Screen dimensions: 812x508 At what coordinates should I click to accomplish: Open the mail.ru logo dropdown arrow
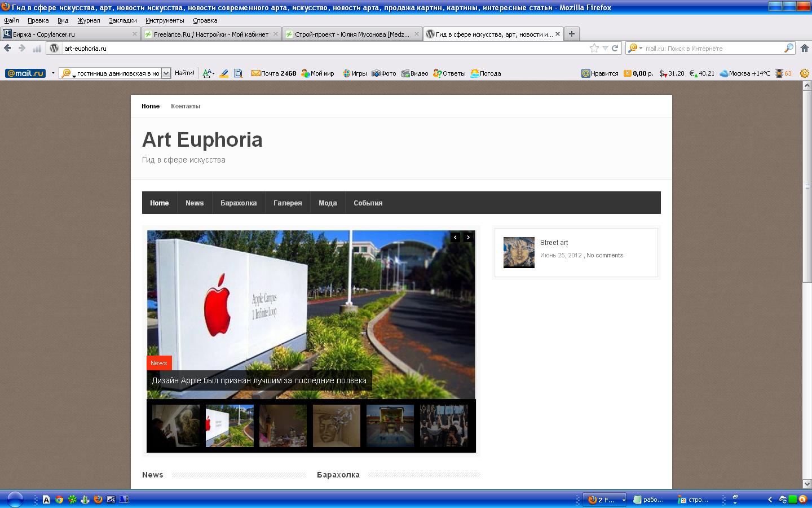click(x=53, y=73)
